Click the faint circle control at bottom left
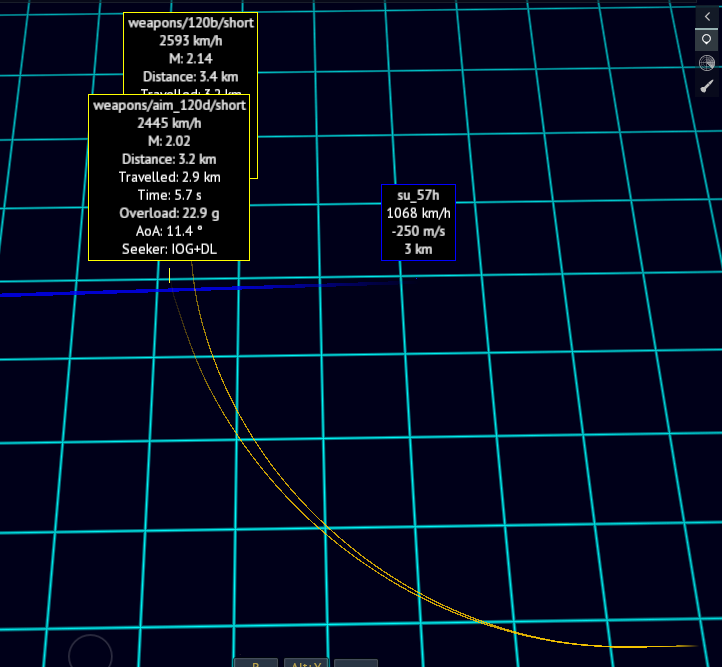 (90, 654)
